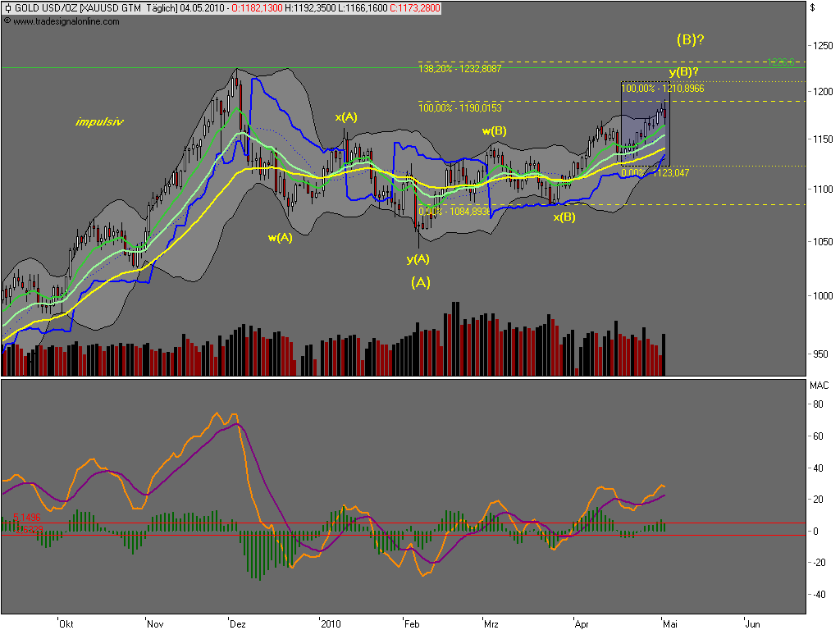
Task: Click the shaded Fibonacci rectangle near April-May candles
Action: (645, 124)
